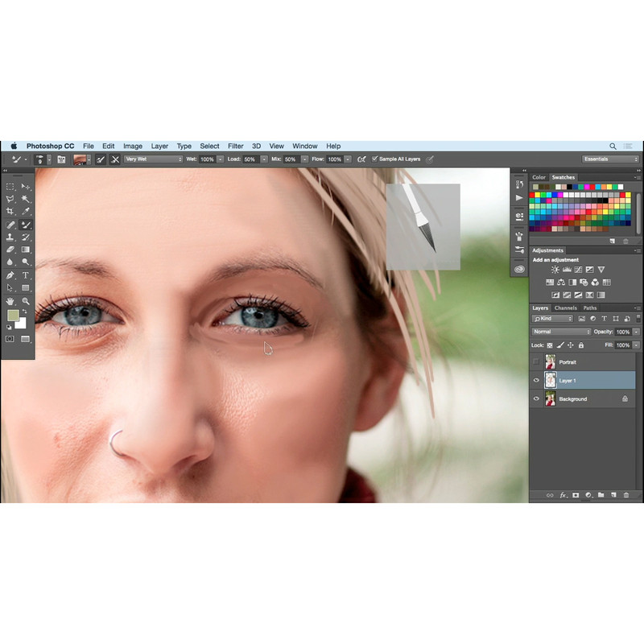
Task: Switch to the Channels tab
Action: click(x=565, y=308)
